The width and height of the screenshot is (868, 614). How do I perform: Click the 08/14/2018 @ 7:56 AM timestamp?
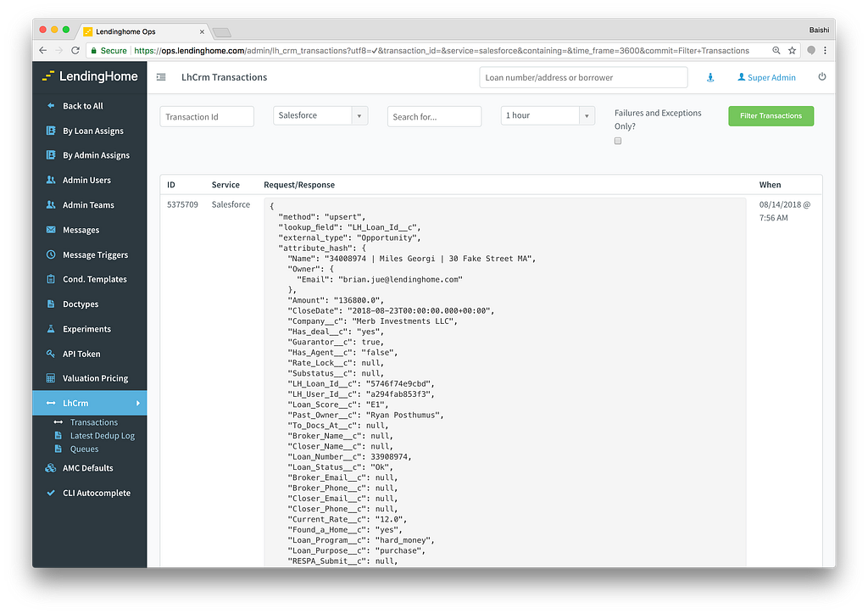(784, 211)
